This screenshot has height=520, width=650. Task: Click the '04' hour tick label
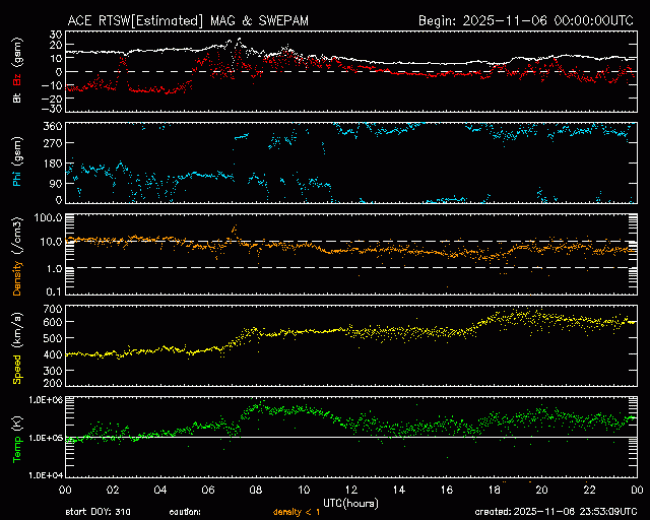(x=160, y=490)
